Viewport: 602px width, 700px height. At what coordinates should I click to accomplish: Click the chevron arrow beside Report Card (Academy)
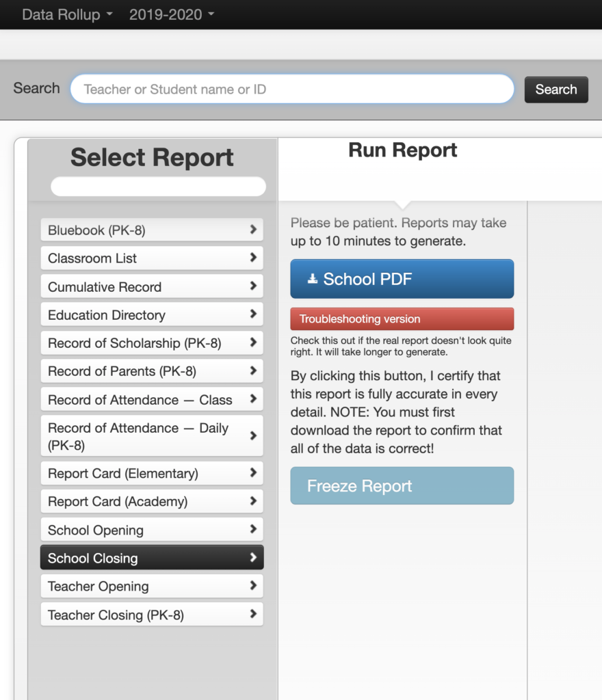tap(253, 501)
